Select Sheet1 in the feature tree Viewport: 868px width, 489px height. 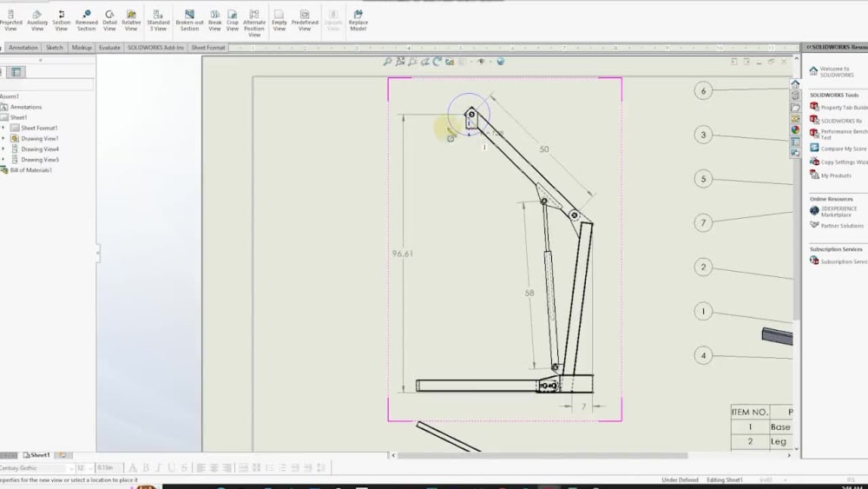[x=18, y=117]
